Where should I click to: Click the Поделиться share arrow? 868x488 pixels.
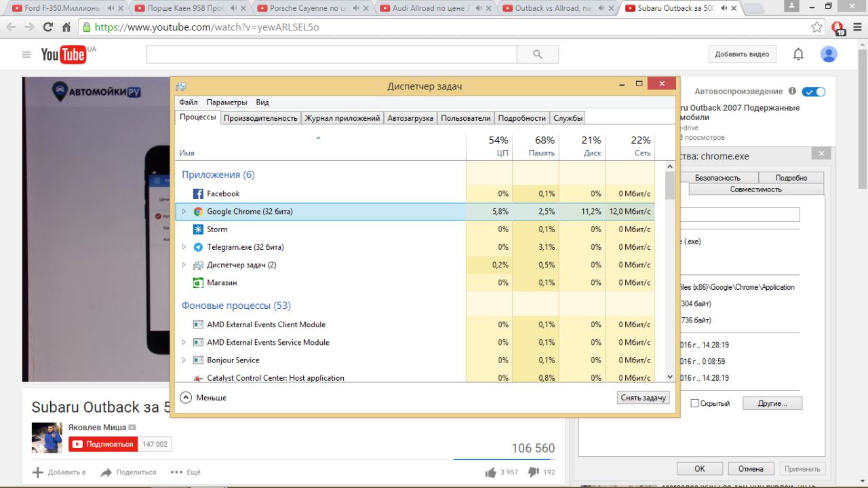click(106, 472)
